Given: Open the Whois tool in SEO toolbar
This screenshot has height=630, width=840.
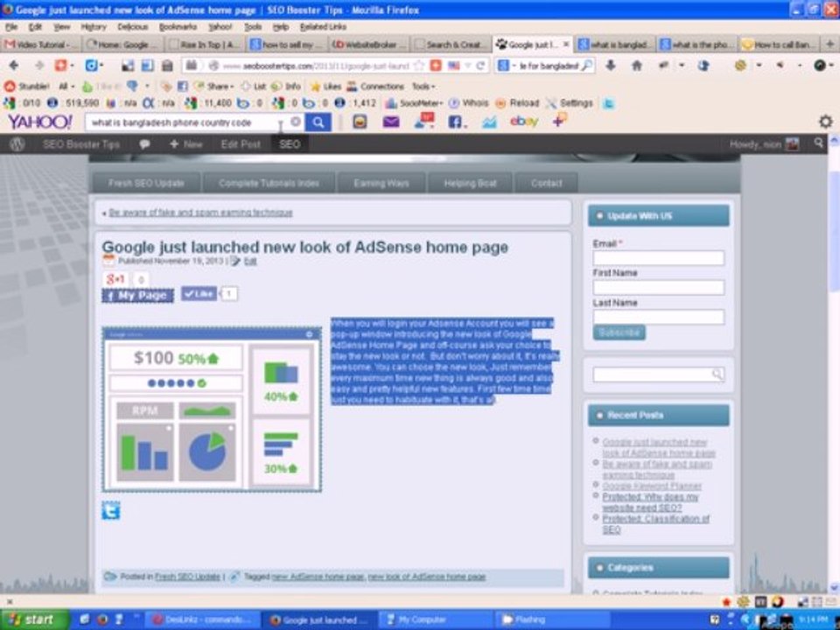Looking at the screenshot, I should [x=469, y=103].
